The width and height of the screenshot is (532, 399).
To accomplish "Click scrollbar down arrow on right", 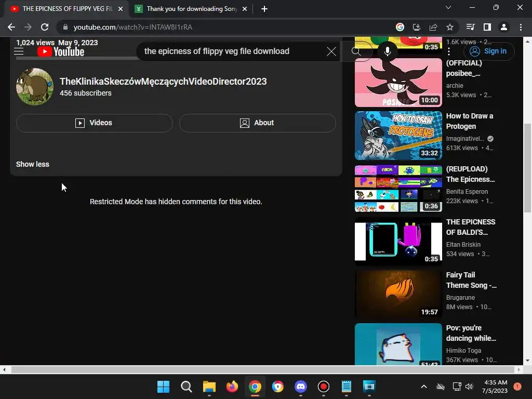I will (x=527, y=361).
